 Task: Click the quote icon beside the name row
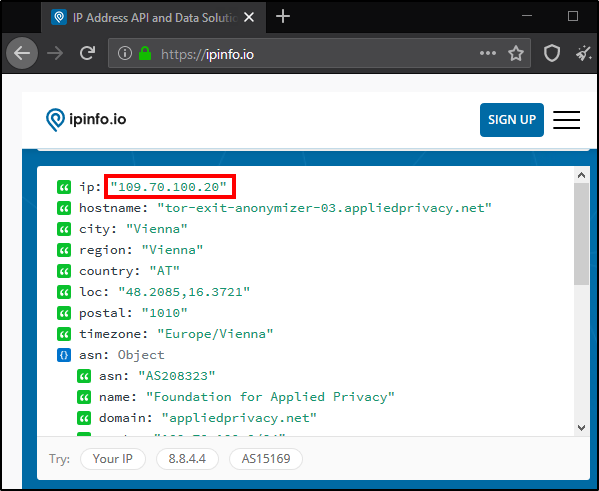(x=84, y=397)
